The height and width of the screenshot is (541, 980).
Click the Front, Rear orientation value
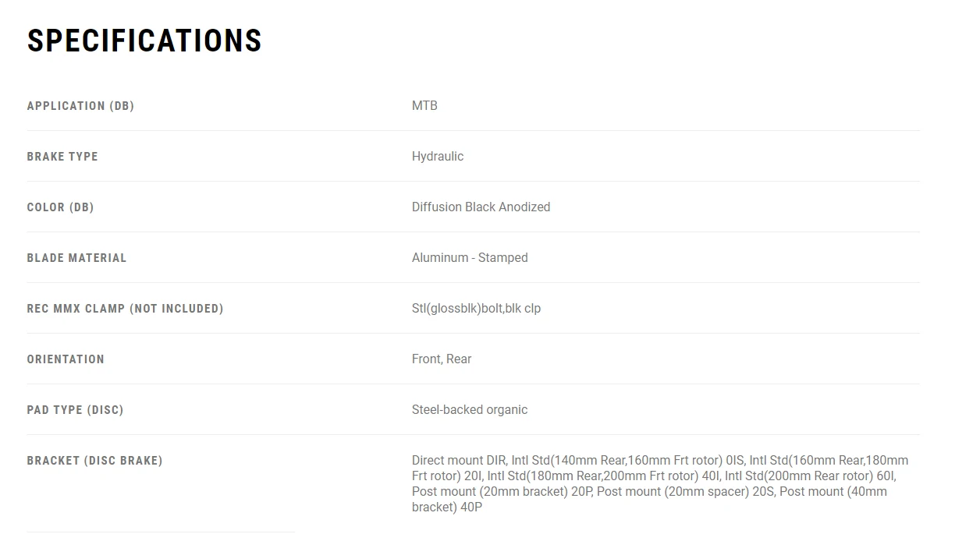[x=442, y=359]
